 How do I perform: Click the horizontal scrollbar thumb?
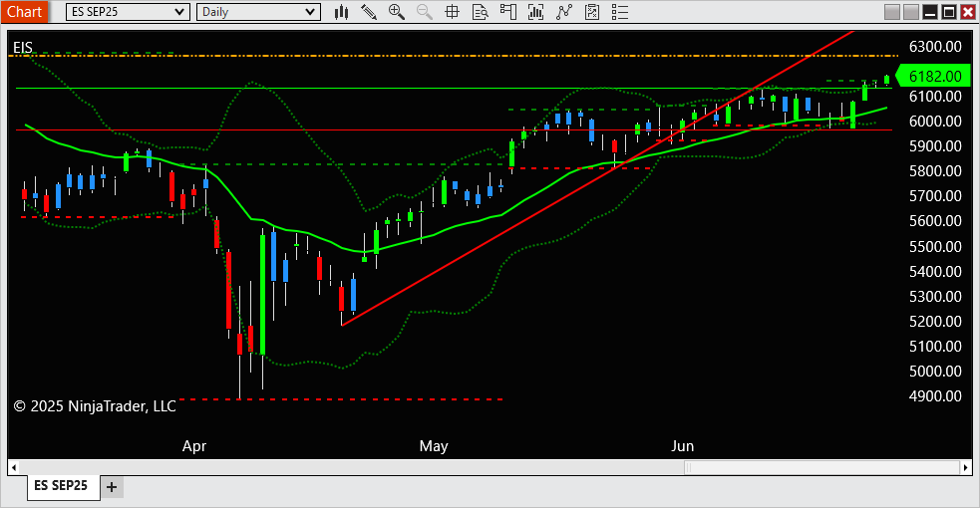[x=821, y=467]
